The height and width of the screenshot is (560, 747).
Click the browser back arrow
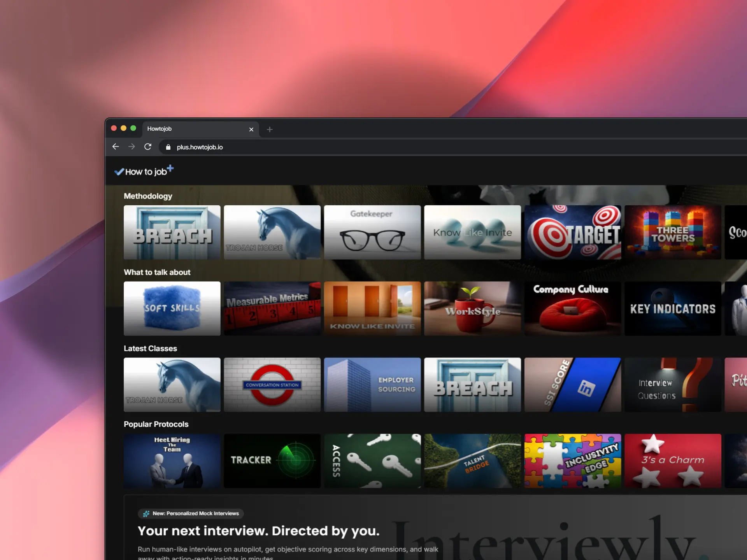116,147
